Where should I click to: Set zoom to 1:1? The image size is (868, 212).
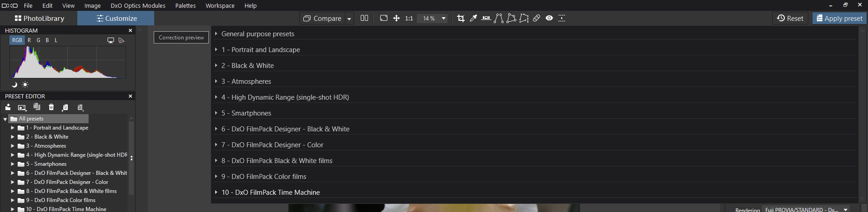coord(409,19)
